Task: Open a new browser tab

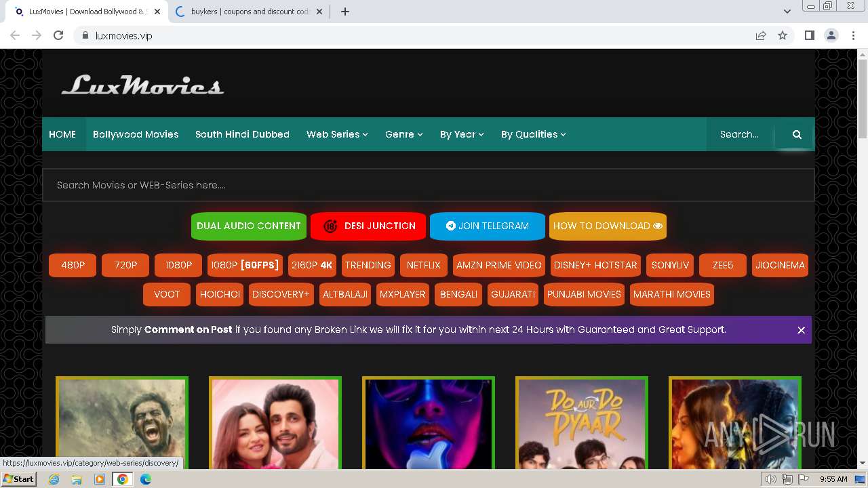Action: coord(344,12)
